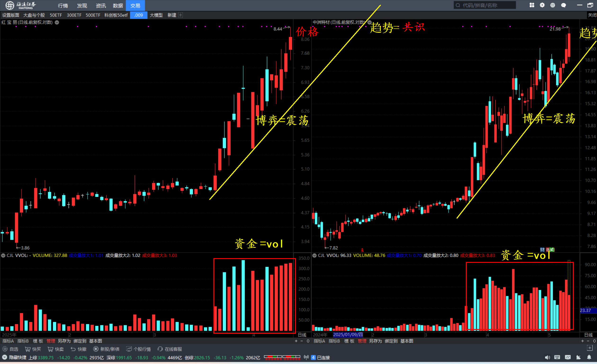Toggle 指标B on right chart
This screenshot has width=597, height=364.
click(334, 341)
